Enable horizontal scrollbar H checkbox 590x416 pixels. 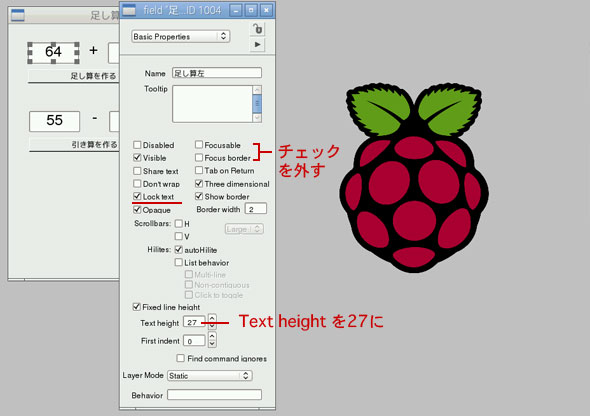pos(179,224)
